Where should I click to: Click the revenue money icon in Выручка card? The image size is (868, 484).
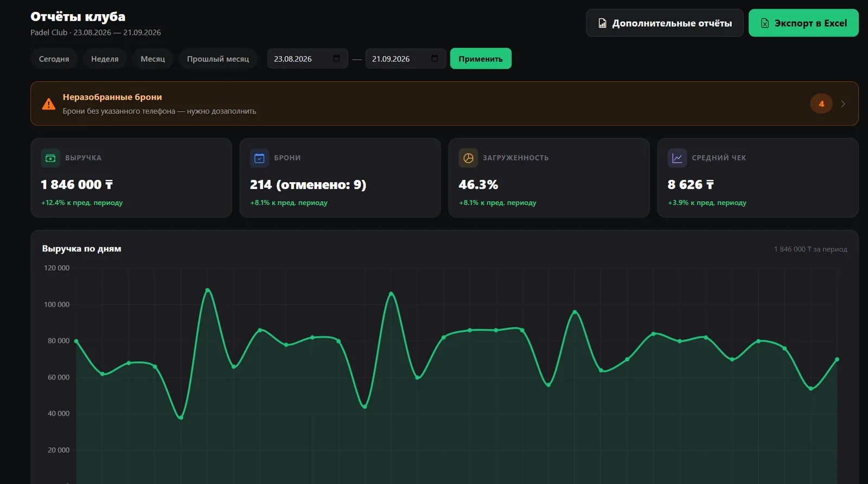(50, 158)
